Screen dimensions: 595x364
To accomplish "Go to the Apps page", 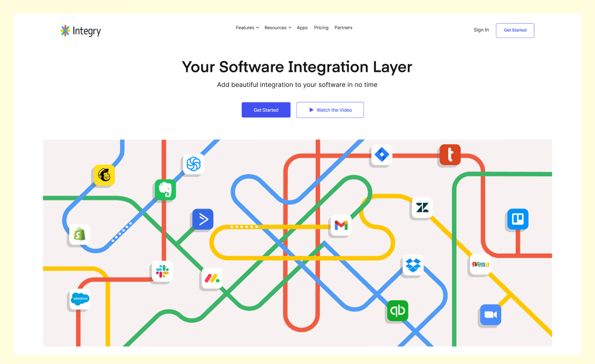I will 302,28.
